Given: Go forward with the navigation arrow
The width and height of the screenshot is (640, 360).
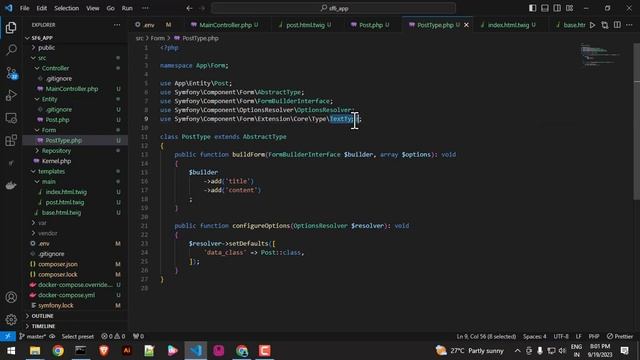Looking at the screenshot, I should click(x=202, y=8).
